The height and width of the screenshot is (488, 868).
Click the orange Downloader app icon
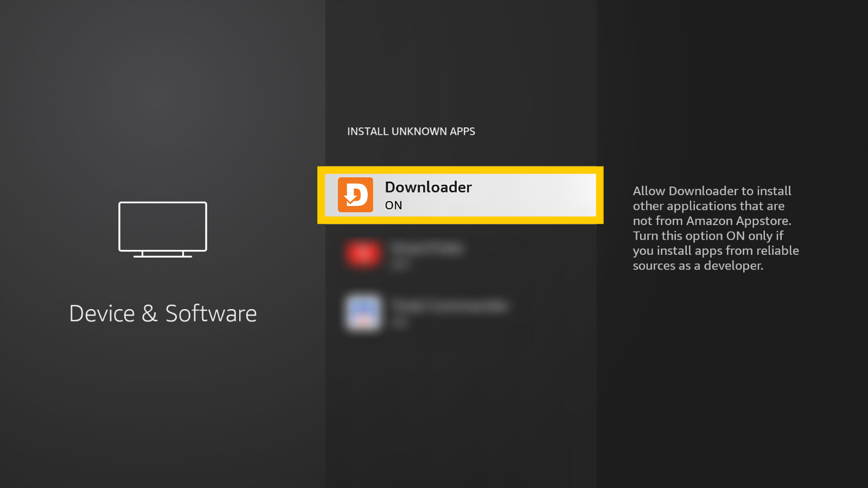(355, 195)
